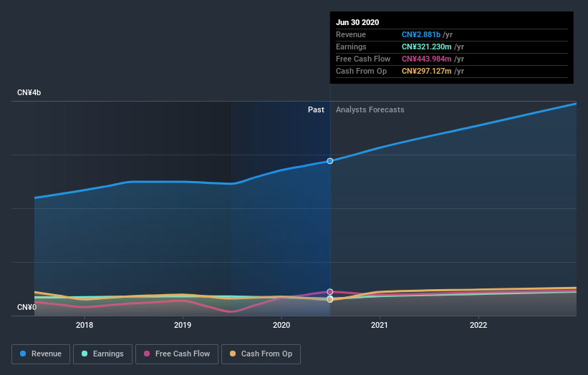Click the pink Free Cash Flow data point
The width and height of the screenshot is (588, 375).
click(x=330, y=292)
